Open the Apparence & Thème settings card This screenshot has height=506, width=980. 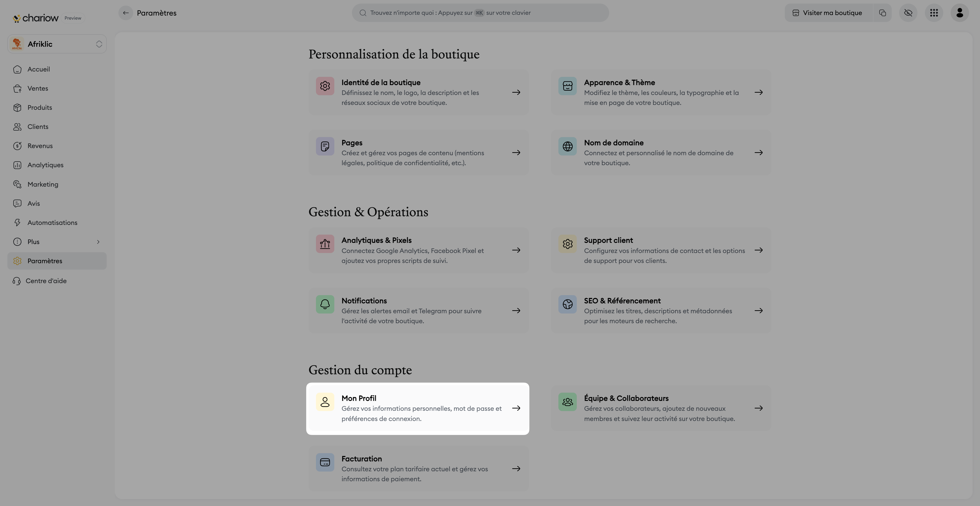(x=661, y=92)
